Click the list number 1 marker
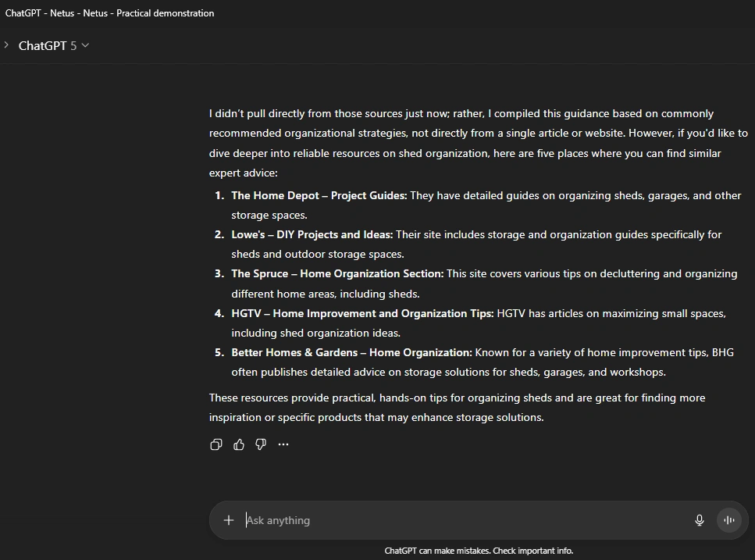 pyautogui.click(x=219, y=195)
